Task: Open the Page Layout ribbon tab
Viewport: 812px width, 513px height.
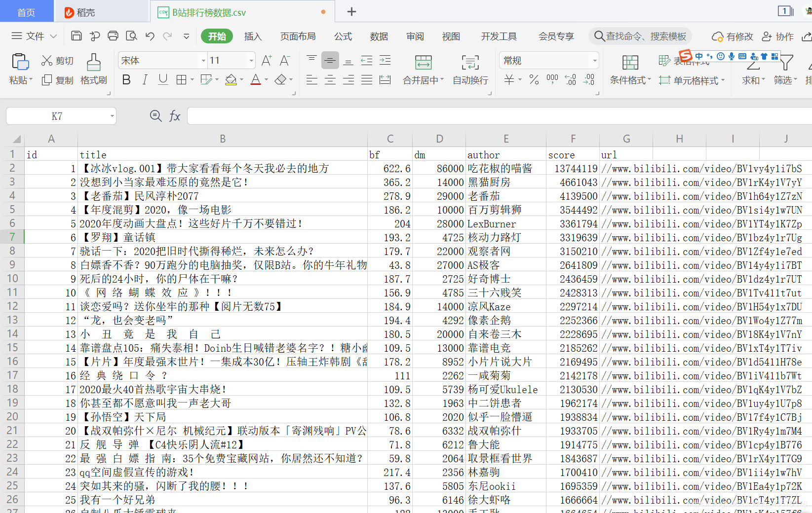Action: coord(298,37)
